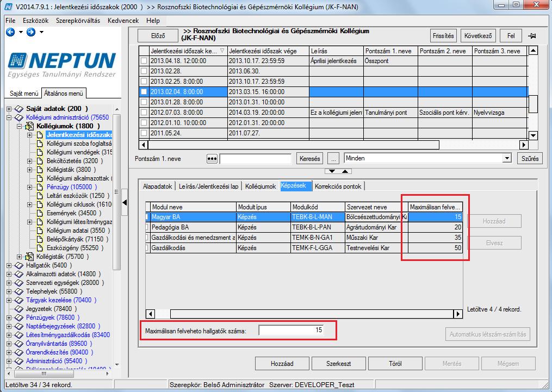Click the Szervezeti egységek tree node icon

click(19, 283)
